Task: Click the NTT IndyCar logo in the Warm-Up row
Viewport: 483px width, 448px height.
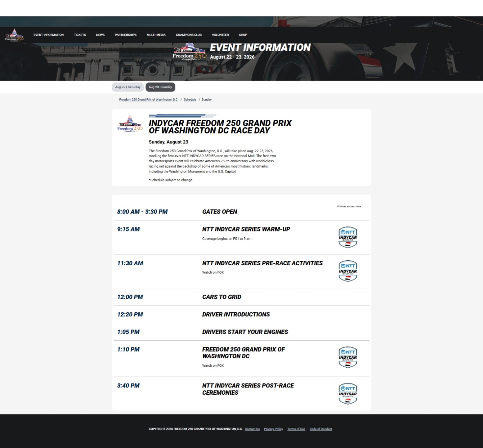Action: pos(348,237)
